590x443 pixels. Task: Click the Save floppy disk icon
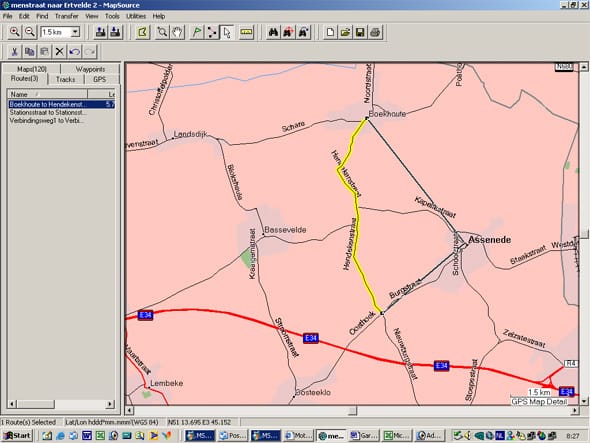360,32
